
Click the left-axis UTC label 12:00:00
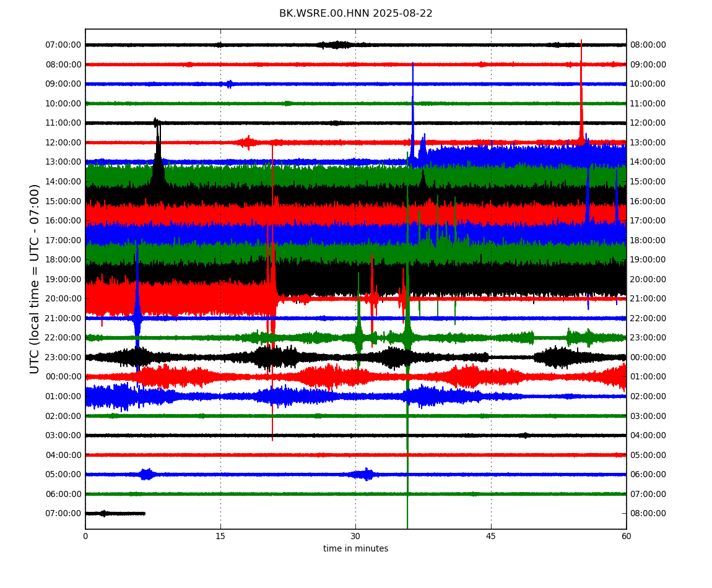tap(63, 142)
